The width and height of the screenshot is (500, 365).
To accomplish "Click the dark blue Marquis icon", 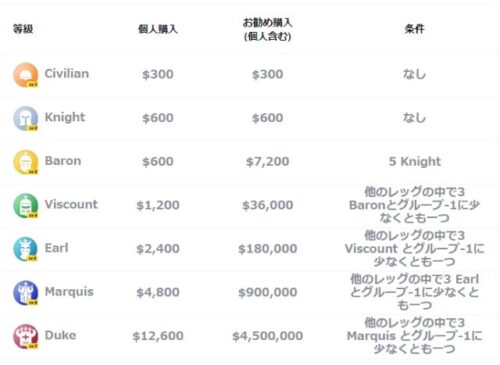I will click(x=26, y=293).
